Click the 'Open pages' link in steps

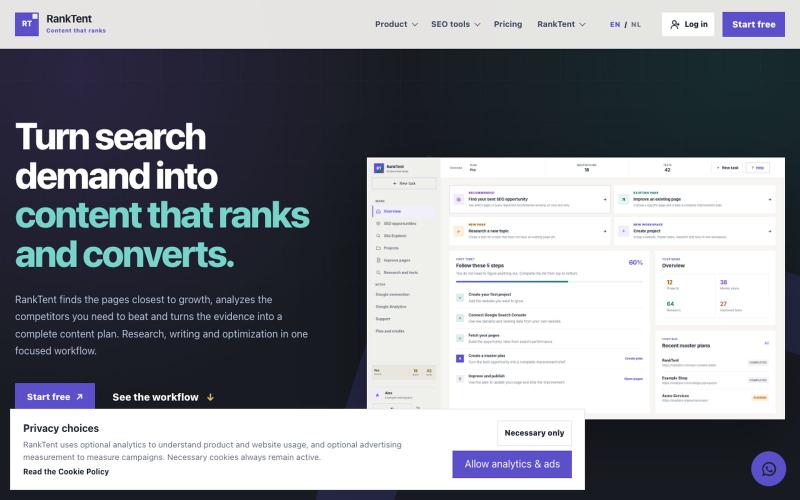(x=634, y=379)
